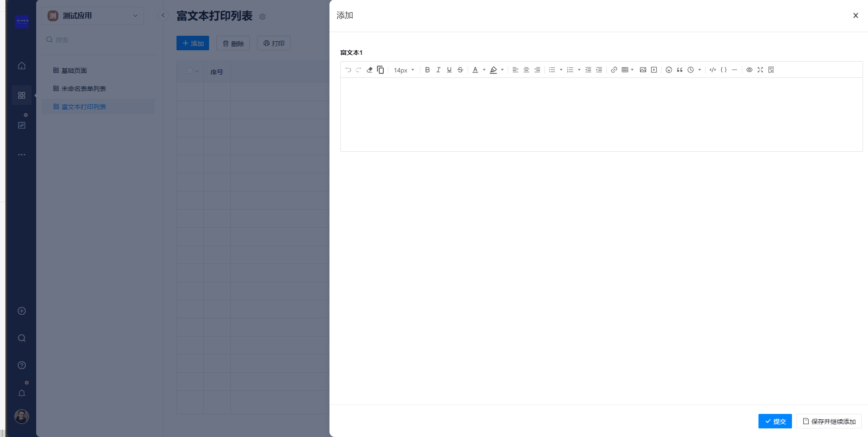Pick the text font color button

click(x=475, y=70)
